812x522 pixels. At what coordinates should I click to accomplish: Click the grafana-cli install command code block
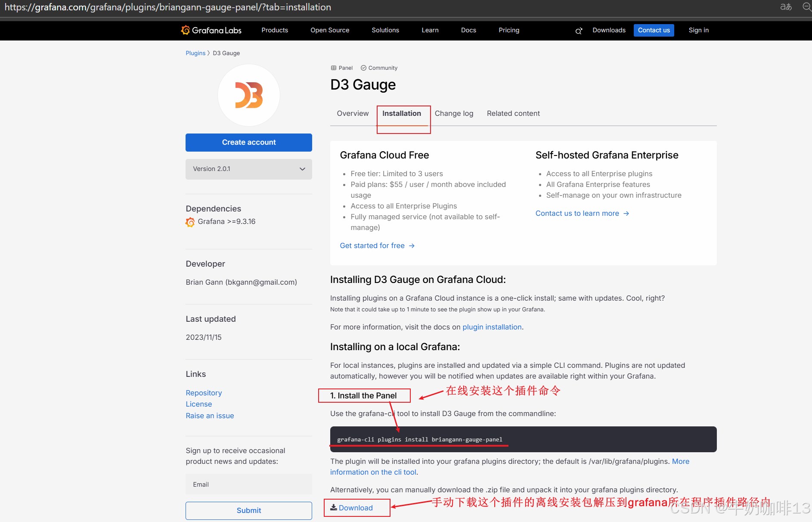pyautogui.click(x=523, y=439)
